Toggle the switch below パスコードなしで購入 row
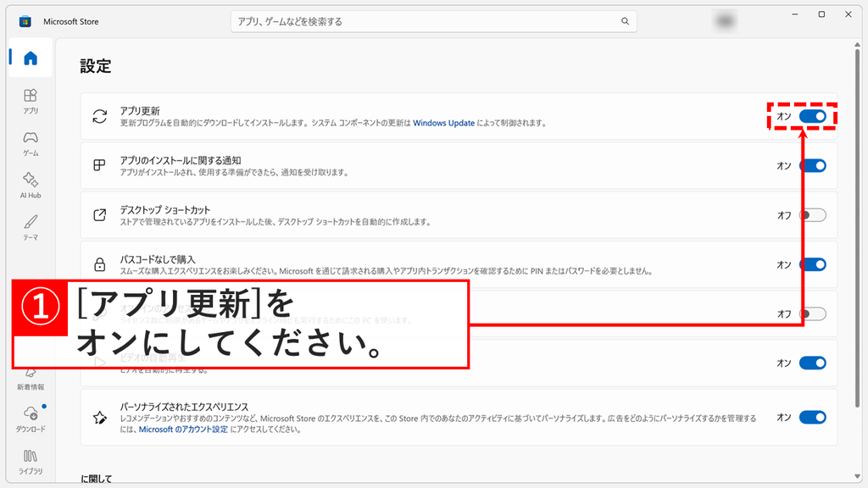 [x=813, y=313]
